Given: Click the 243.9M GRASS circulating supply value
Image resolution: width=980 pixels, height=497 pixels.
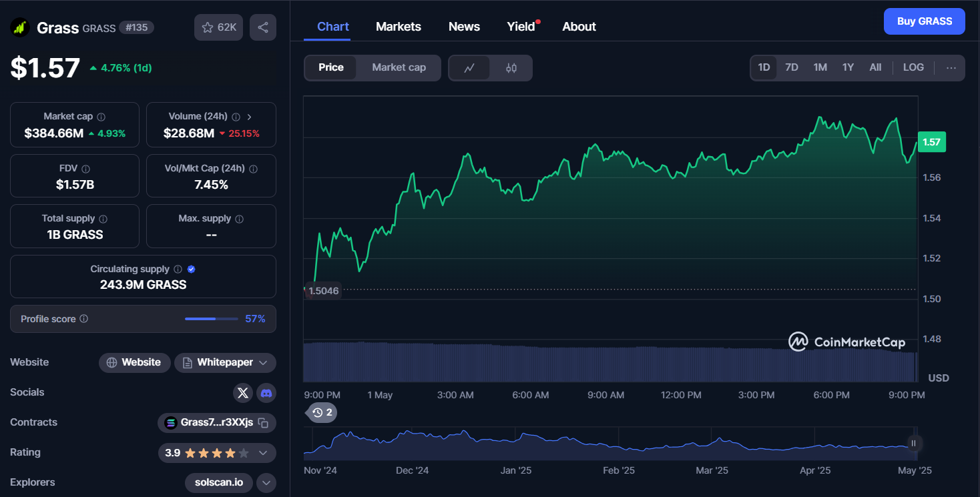Looking at the screenshot, I should (143, 285).
